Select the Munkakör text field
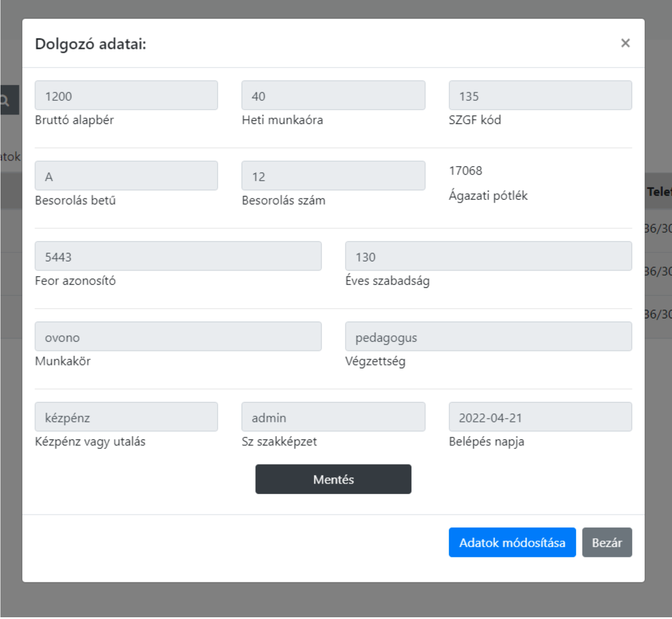Screen dimensions: 672x619 (178, 337)
